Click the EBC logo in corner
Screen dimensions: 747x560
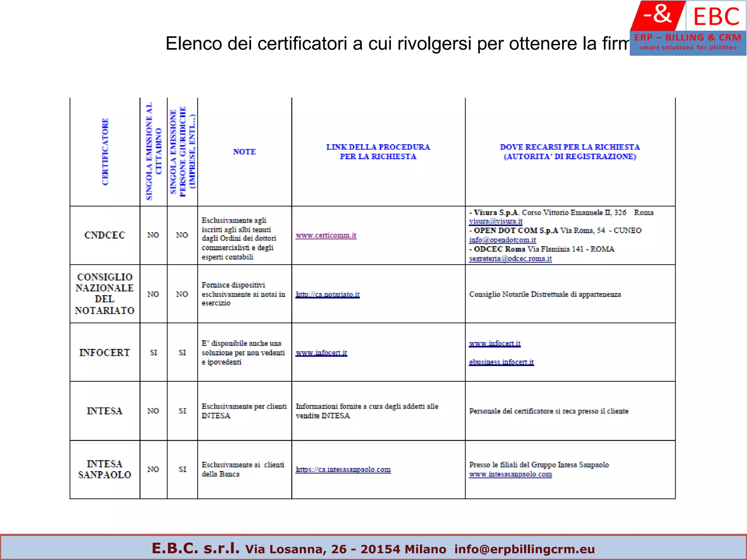(x=688, y=28)
